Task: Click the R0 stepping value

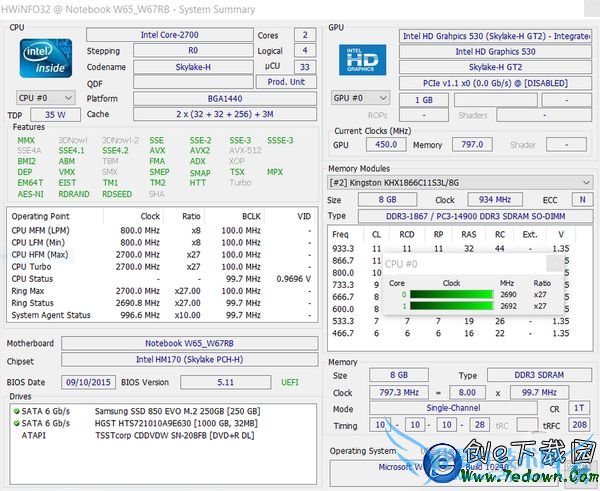Action: click(x=193, y=51)
